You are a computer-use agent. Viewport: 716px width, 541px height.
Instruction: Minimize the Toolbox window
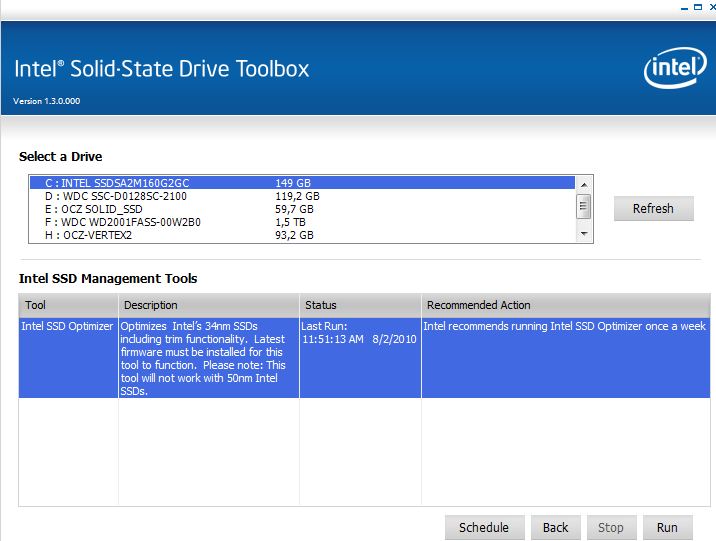click(684, 8)
